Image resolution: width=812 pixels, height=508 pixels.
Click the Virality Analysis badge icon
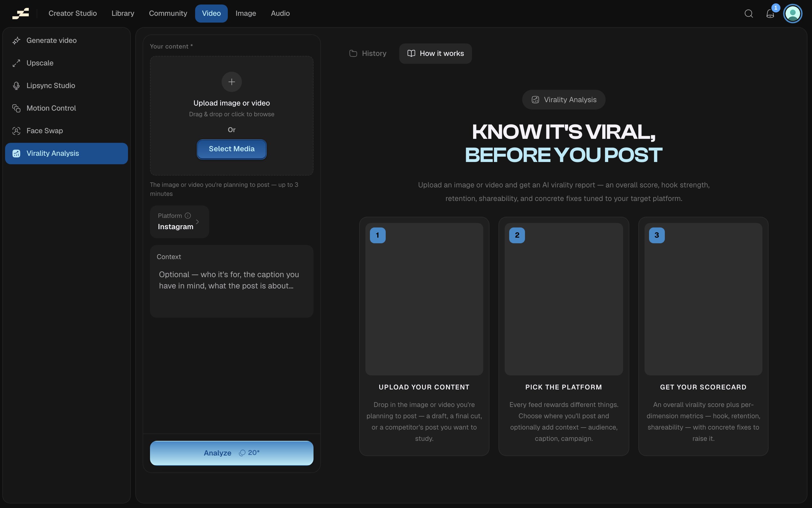click(535, 100)
